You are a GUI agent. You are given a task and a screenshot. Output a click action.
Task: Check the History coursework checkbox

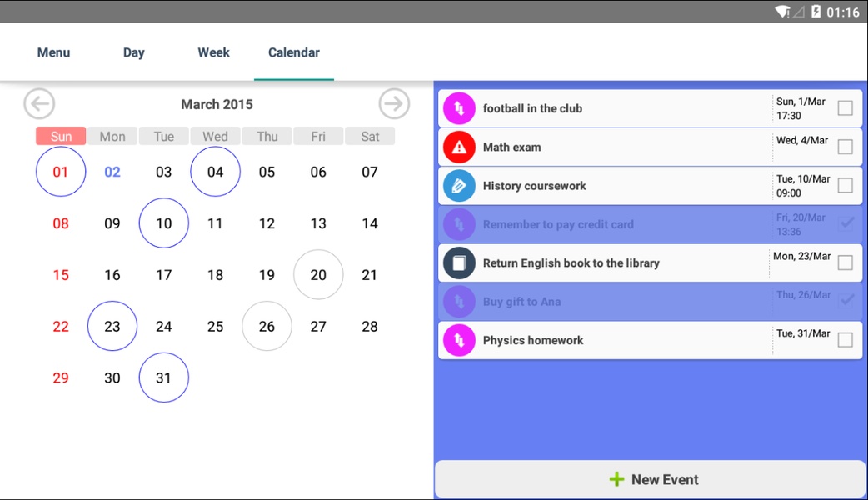[x=846, y=185]
